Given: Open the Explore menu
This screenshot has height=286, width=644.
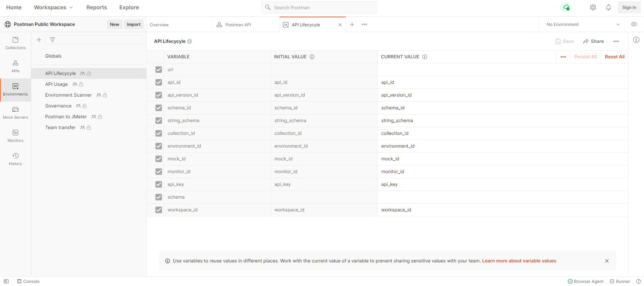Looking at the screenshot, I should (x=129, y=7).
